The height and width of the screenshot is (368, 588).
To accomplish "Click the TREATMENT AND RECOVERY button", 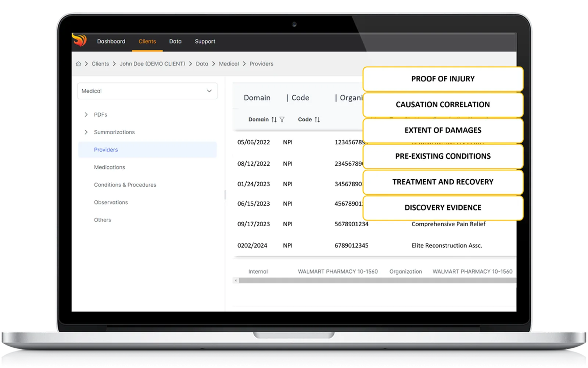I will (x=443, y=182).
